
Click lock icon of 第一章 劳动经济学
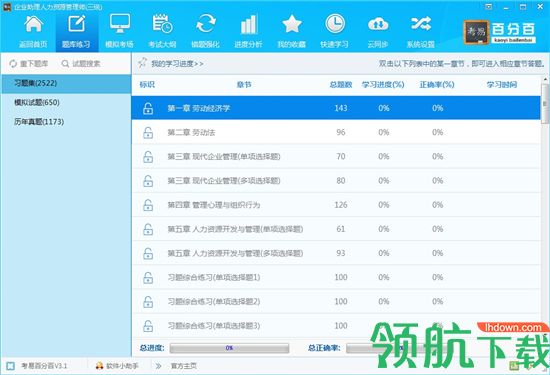click(x=148, y=108)
